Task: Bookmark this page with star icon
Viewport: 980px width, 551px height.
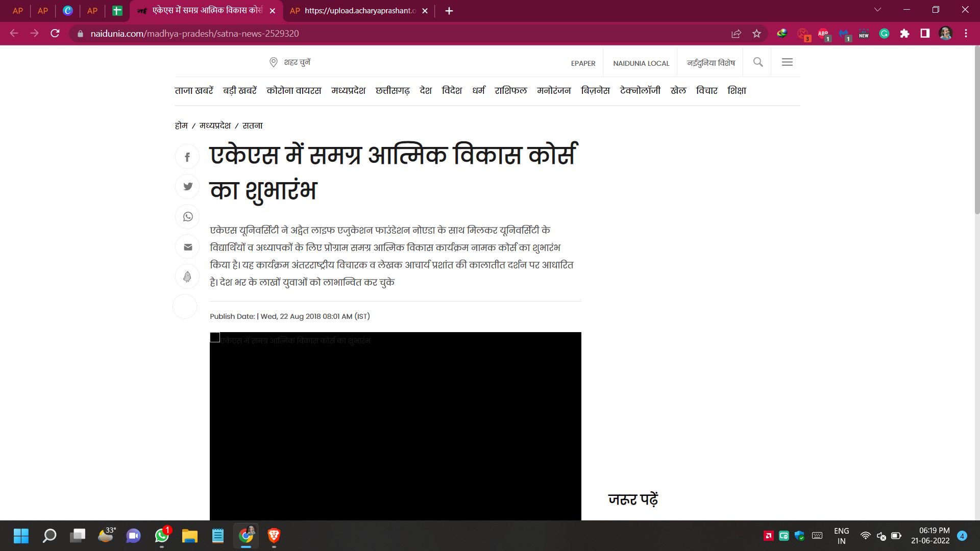Action: pyautogui.click(x=756, y=34)
